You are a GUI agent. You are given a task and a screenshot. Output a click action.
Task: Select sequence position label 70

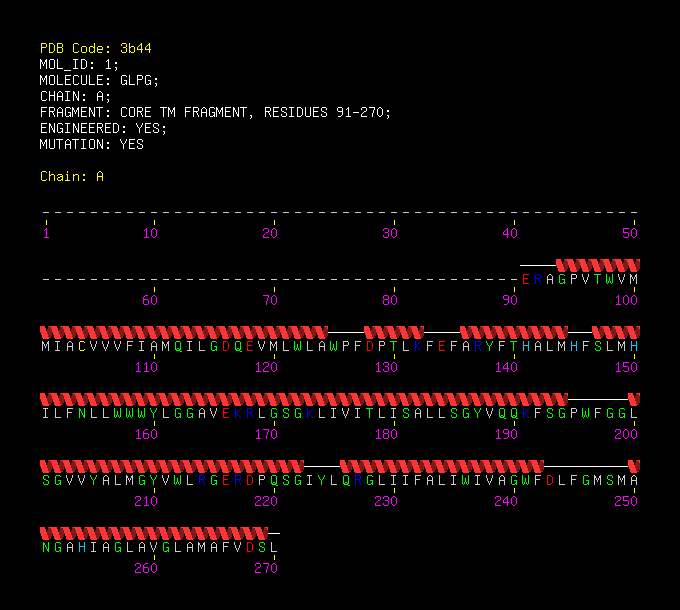pyautogui.click(x=270, y=300)
